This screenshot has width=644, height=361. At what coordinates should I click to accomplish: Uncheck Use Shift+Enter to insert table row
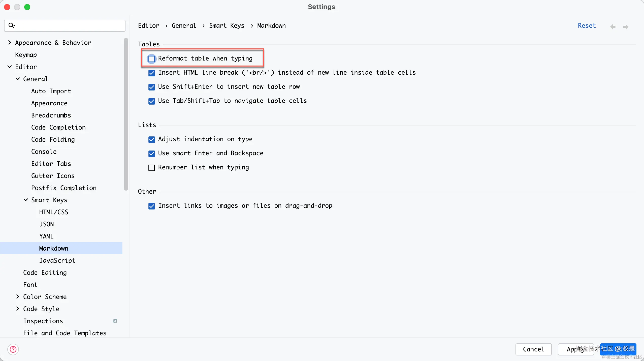pyautogui.click(x=152, y=87)
